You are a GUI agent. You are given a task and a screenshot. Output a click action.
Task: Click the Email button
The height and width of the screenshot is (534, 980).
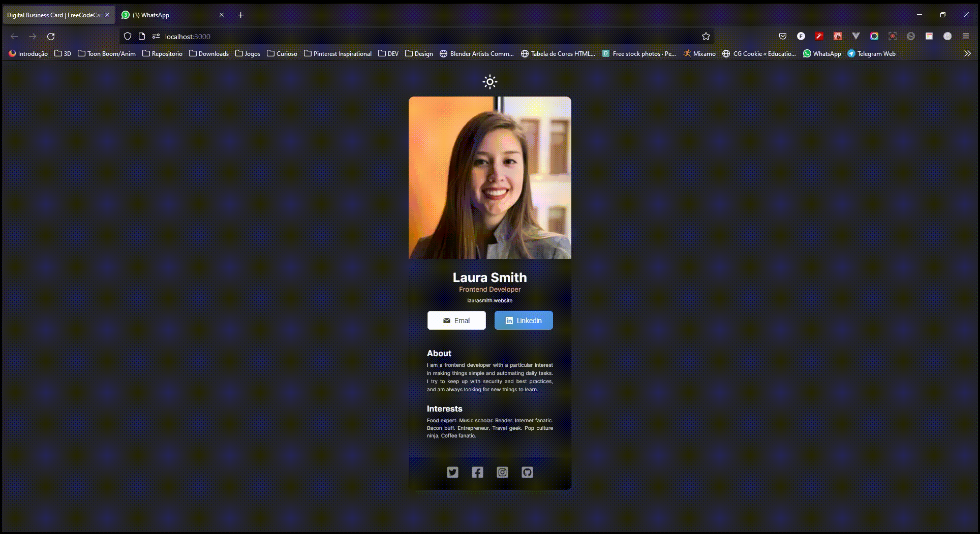coord(456,321)
